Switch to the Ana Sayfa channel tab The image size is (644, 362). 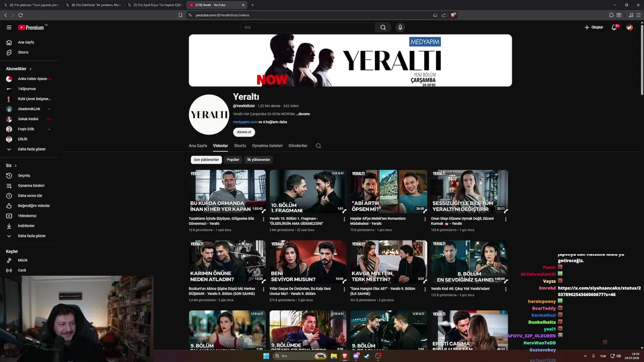click(198, 146)
